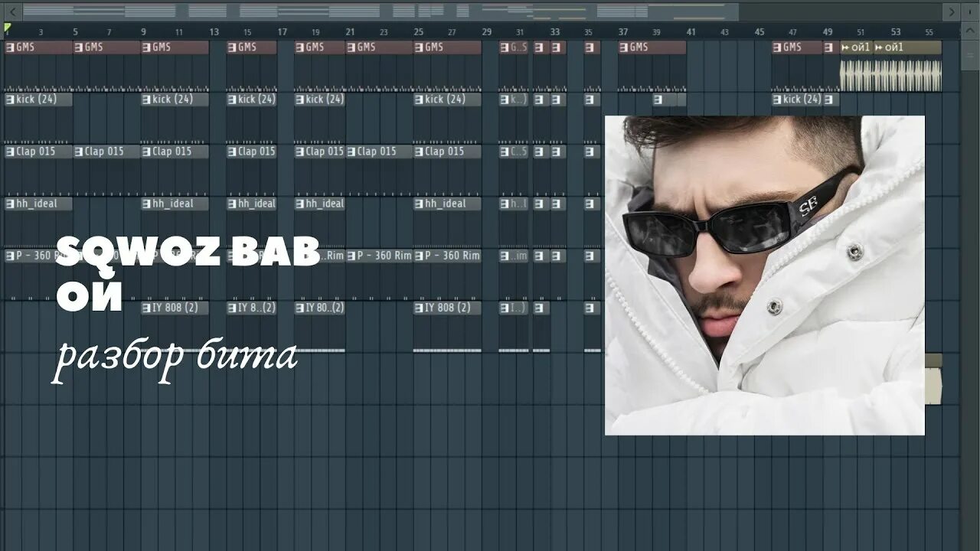The height and width of the screenshot is (551, 980).
Task: Click bar 21 on the timeline ruler
Action: (x=350, y=31)
